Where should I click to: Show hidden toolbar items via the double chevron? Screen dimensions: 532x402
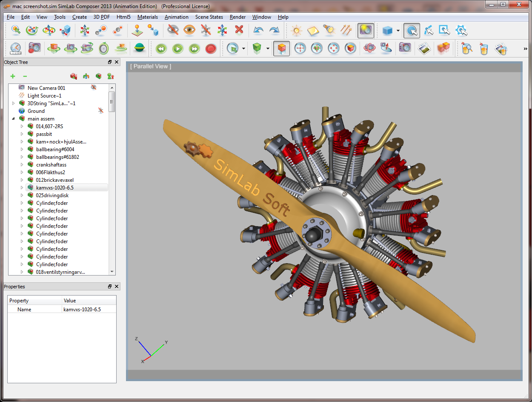point(525,49)
